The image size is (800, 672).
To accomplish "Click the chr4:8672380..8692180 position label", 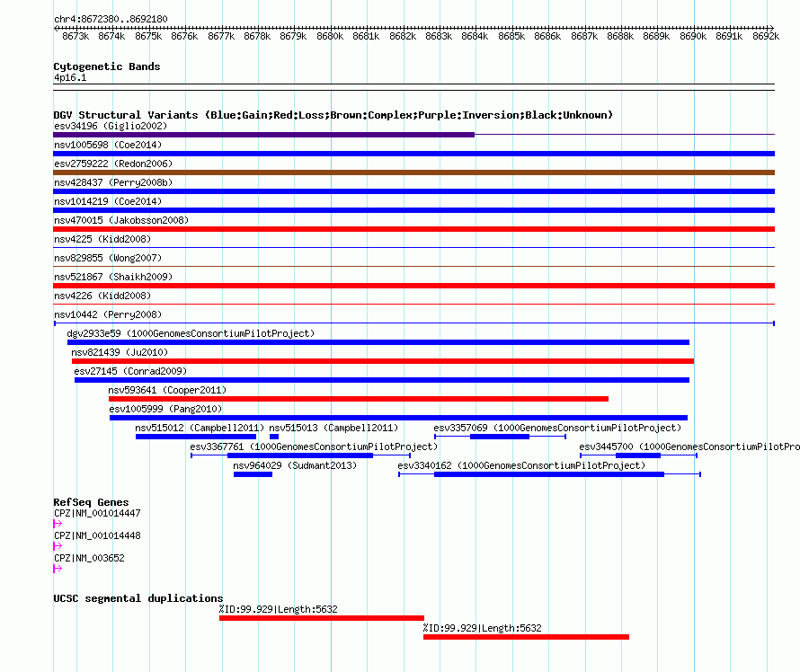I will [x=111, y=19].
